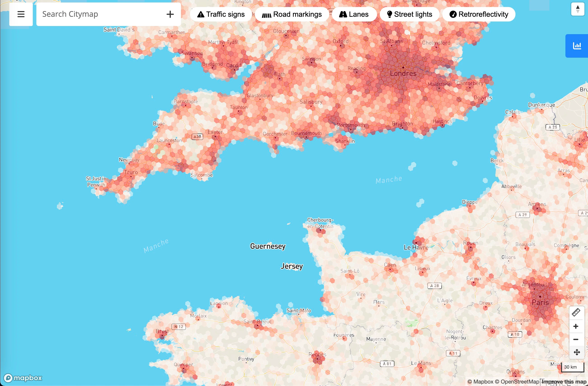Enable the Street lights overlay
This screenshot has width=588, height=386.
click(409, 14)
